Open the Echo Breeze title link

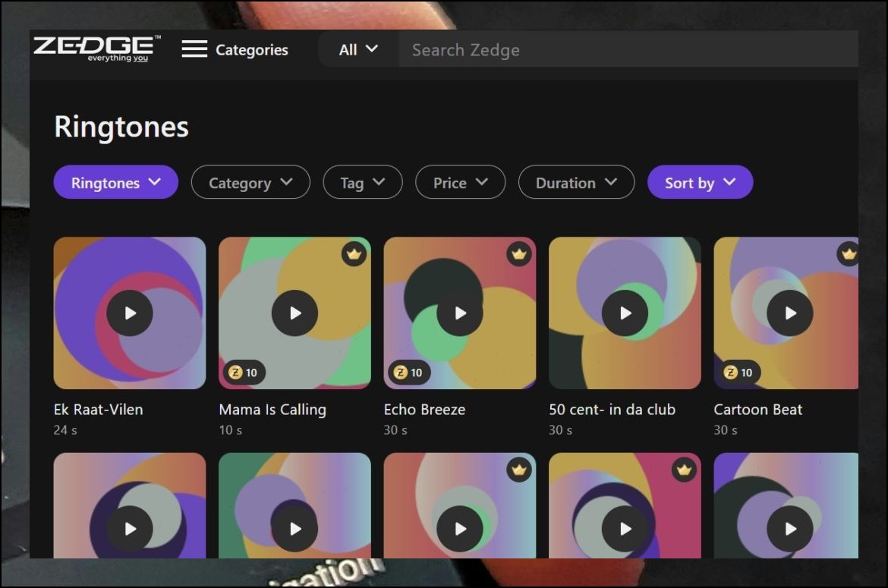425,409
